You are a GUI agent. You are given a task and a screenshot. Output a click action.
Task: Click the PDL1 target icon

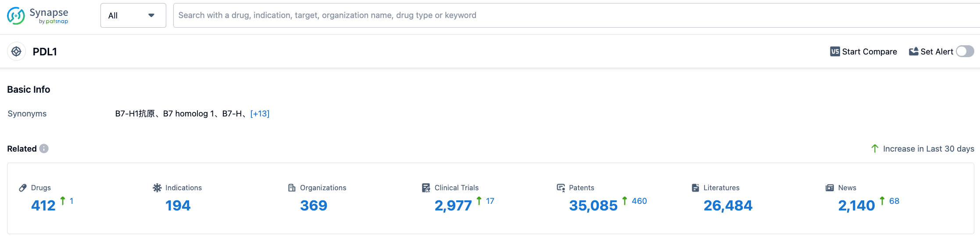[16, 52]
